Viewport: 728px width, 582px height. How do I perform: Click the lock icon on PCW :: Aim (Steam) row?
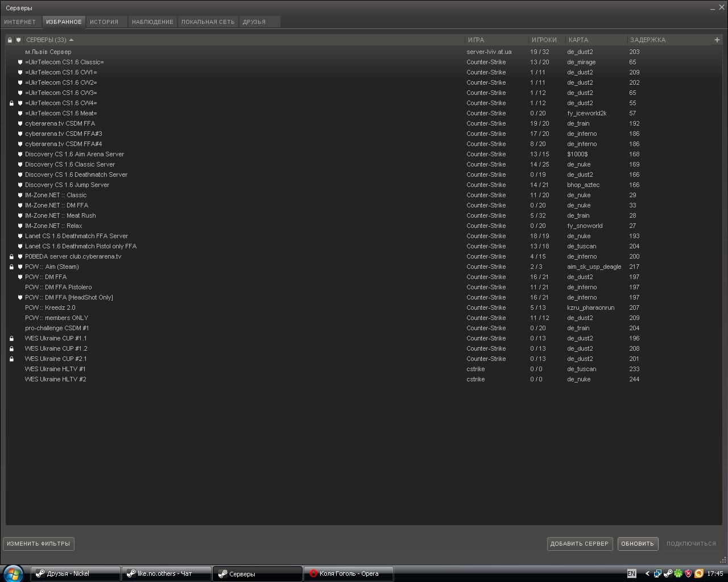click(11, 267)
